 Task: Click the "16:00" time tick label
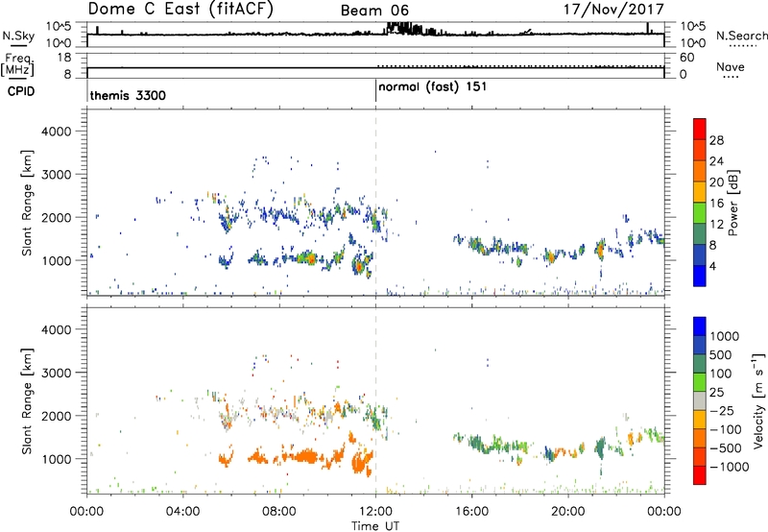(x=471, y=512)
